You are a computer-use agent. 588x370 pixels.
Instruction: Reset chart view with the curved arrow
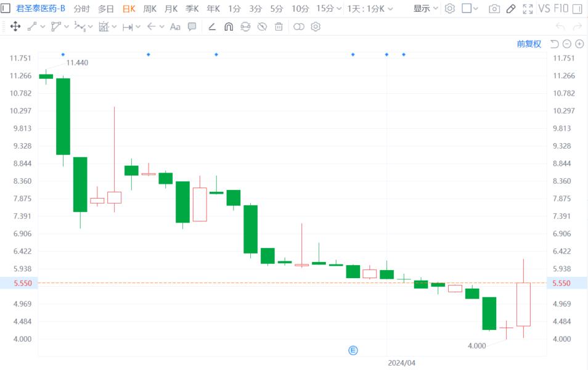pyautogui.click(x=554, y=44)
